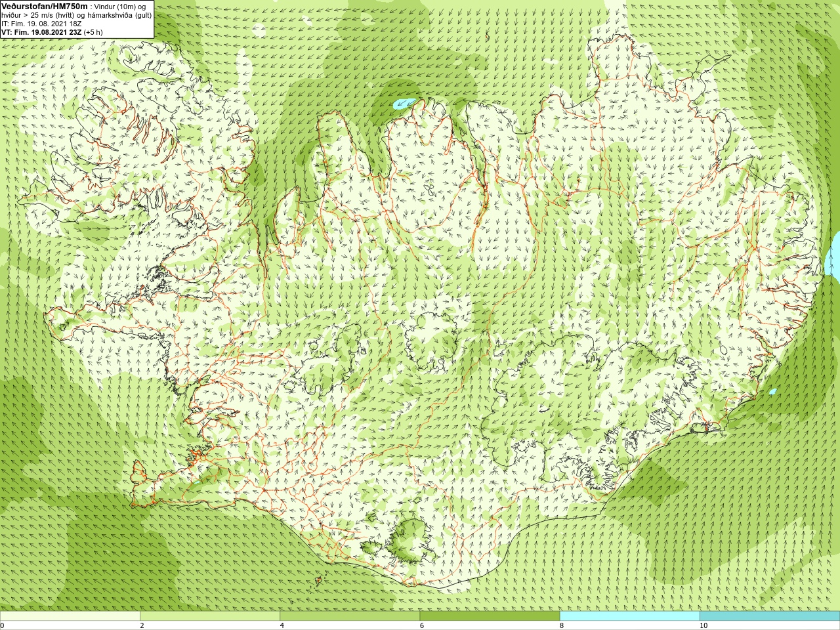Click the cyan strong-wind patch on the north coast
This screenshot has width=840, height=630.
[x=404, y=103]
